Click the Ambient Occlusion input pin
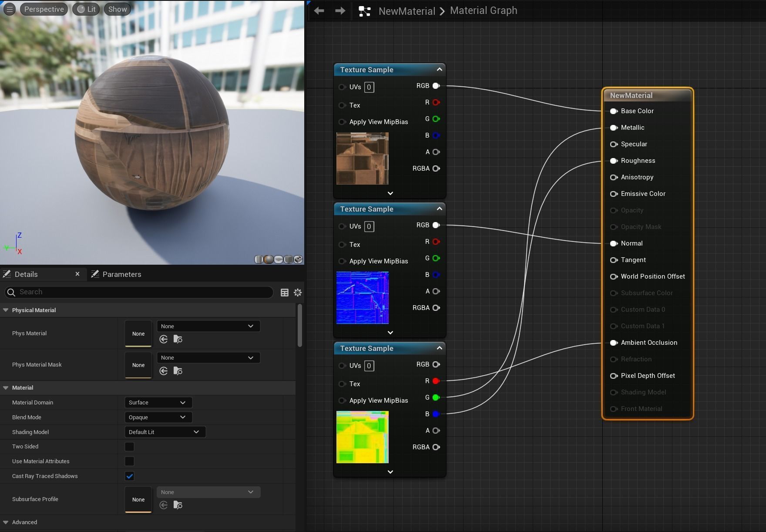Screen dimensions: 766x532 [x=614, y=343]
